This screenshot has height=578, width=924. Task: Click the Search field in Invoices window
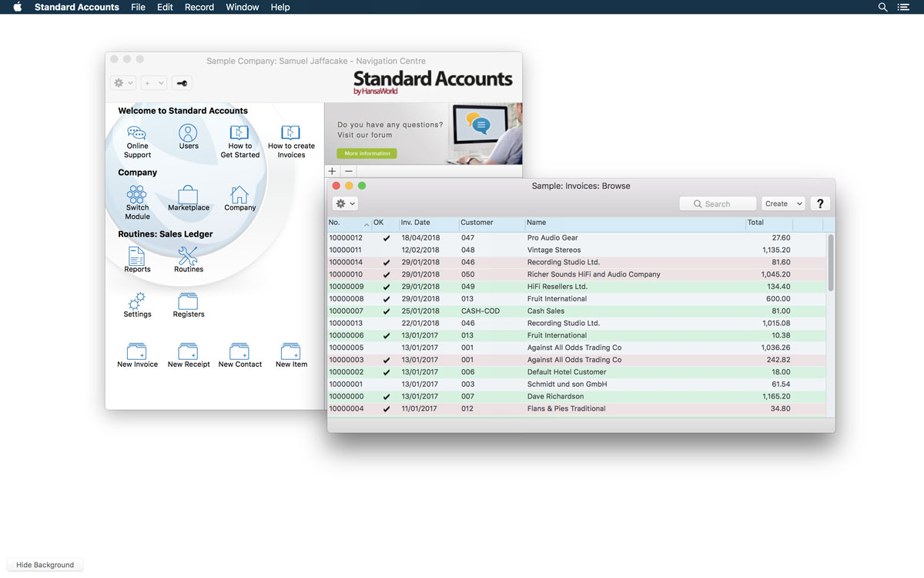(x=718, y=203)
